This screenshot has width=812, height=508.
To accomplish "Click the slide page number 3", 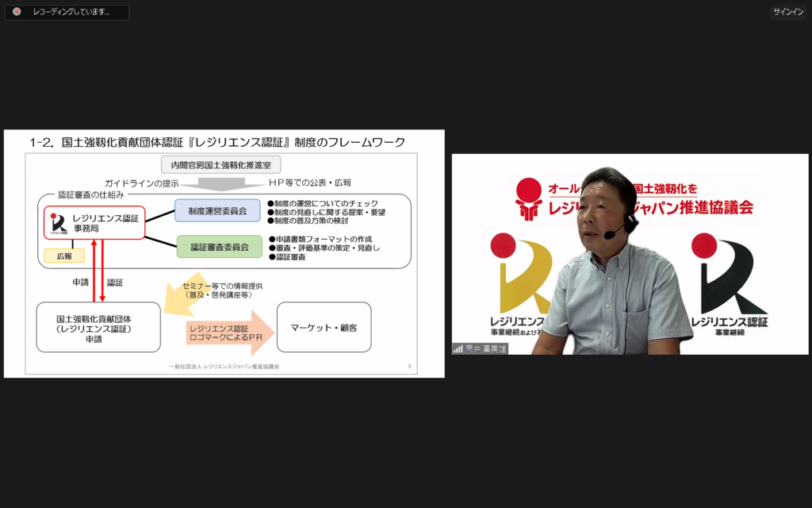I will pyautogui.click(x=409, y=367).
